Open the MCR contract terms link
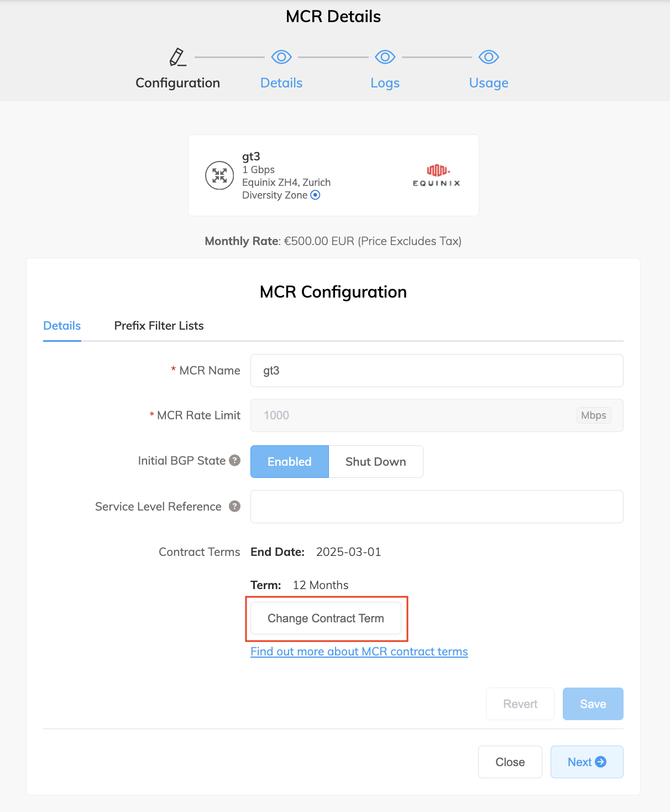Viewport: 670px width, 812px height. click(x=359, y=652)
